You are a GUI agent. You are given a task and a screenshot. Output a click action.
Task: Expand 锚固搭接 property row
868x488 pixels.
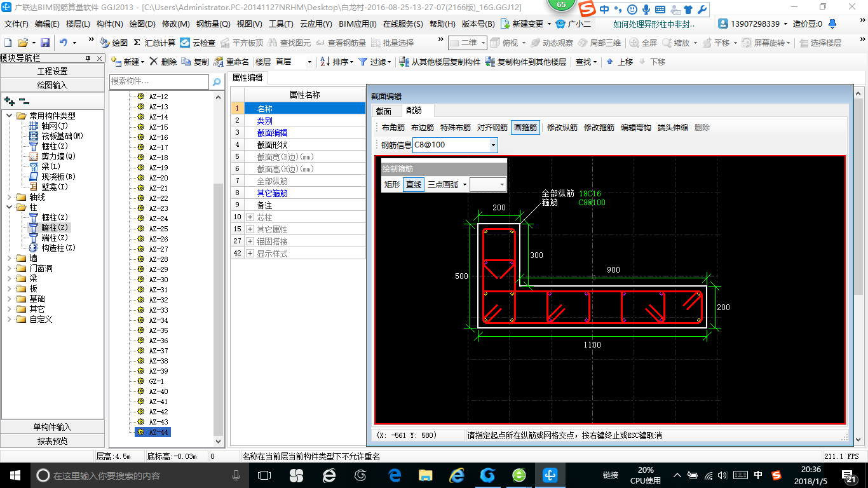(250, 241)
